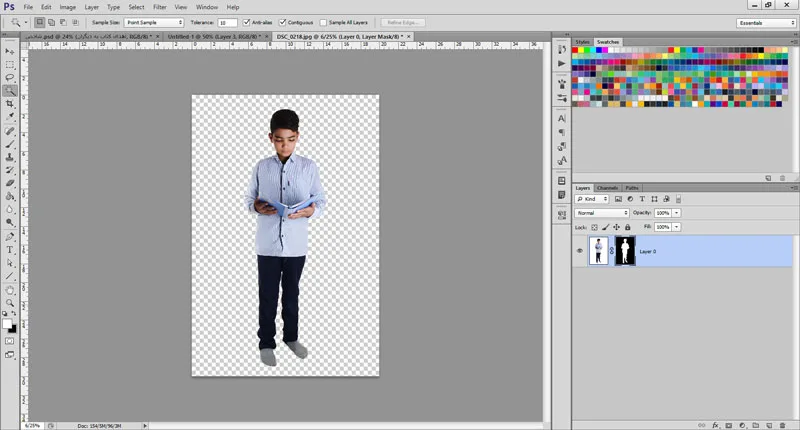
Task: Open the Normal blend mode dropdown
Action: (x=602, y=213)
